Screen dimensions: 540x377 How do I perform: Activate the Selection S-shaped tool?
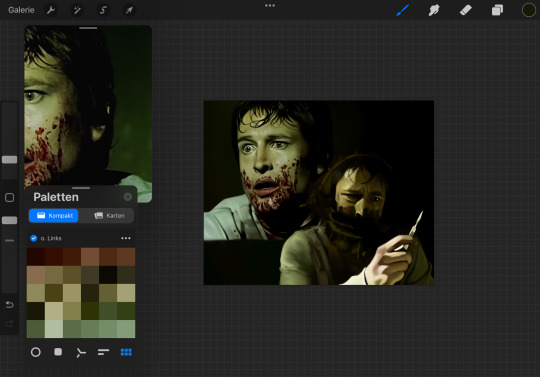pyautogui.click(x=103, y=10)
